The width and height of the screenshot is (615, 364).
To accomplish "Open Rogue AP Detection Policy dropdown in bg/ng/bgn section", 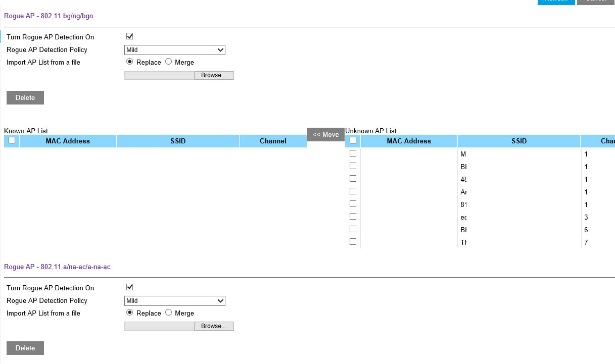I will (x=175, y=50).
